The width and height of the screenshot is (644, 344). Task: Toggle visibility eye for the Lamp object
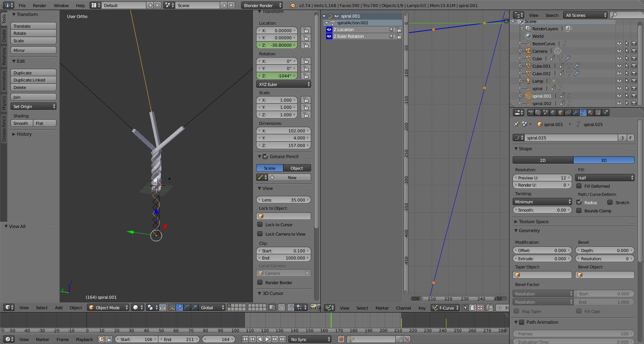(x=619, y=81)
